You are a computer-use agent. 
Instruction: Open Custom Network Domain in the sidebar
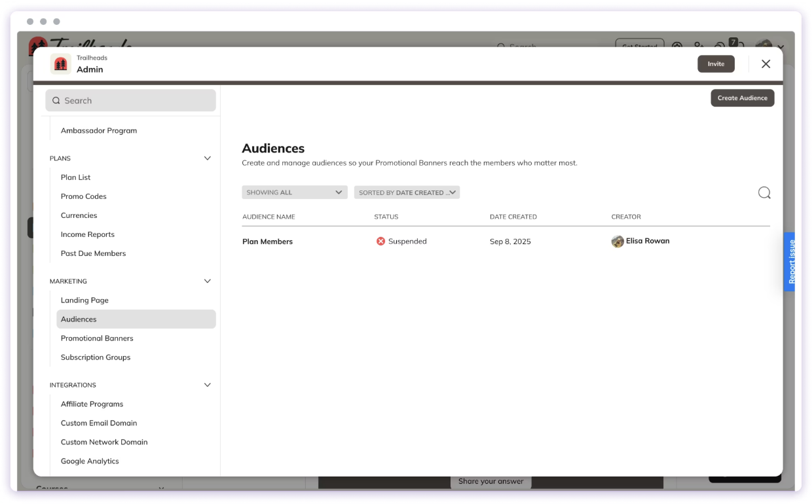tap(104, 442)
